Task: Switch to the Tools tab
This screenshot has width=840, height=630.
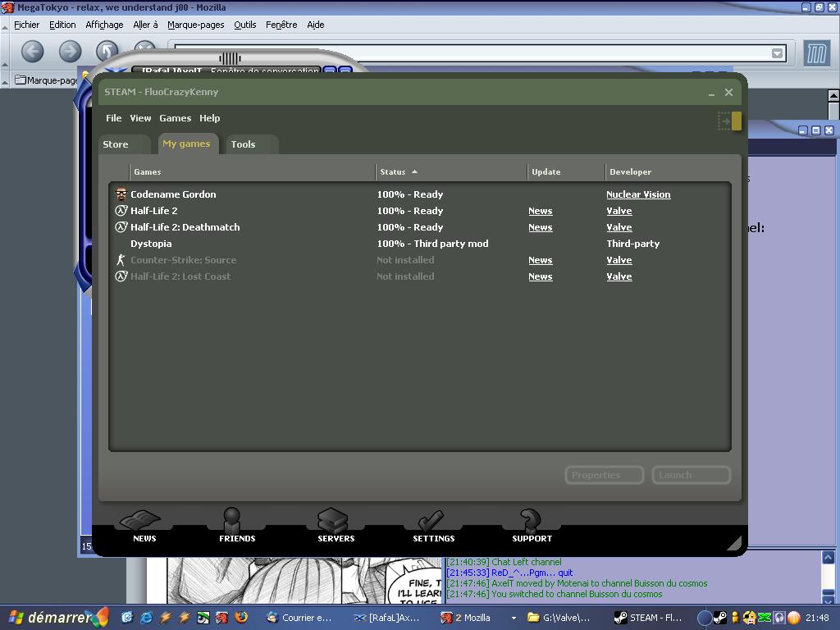Action: click(x=243, y=144)
